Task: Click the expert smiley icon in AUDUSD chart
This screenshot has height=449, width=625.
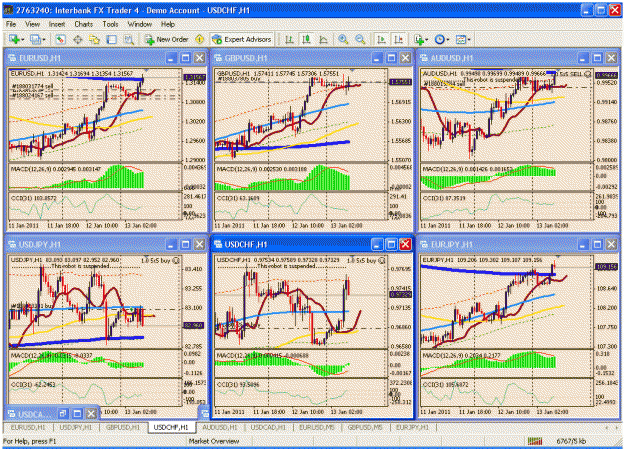Action: (x=588, y=74)
